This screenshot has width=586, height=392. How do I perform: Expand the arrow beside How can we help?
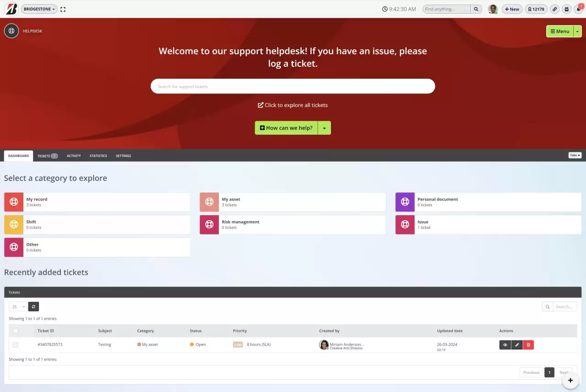click(x=324, y=128)
